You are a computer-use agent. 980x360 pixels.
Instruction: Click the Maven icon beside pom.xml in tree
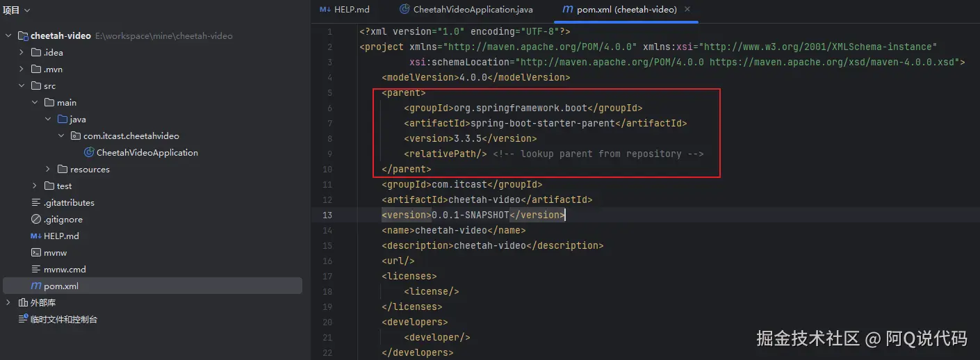(36, 286)
